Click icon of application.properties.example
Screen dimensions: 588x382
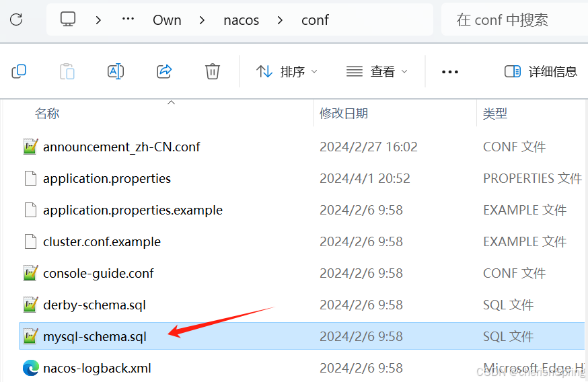30,210
